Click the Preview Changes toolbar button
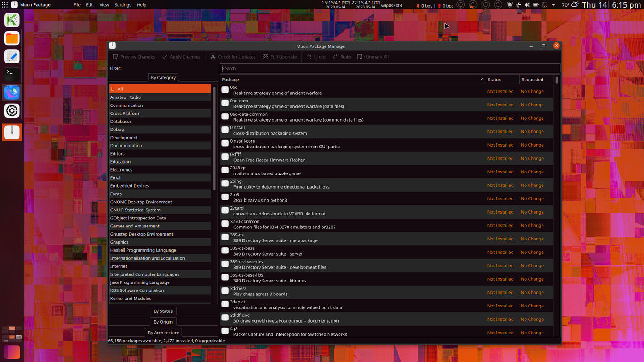Screen dimensions: 644x362 click(134, 57)
